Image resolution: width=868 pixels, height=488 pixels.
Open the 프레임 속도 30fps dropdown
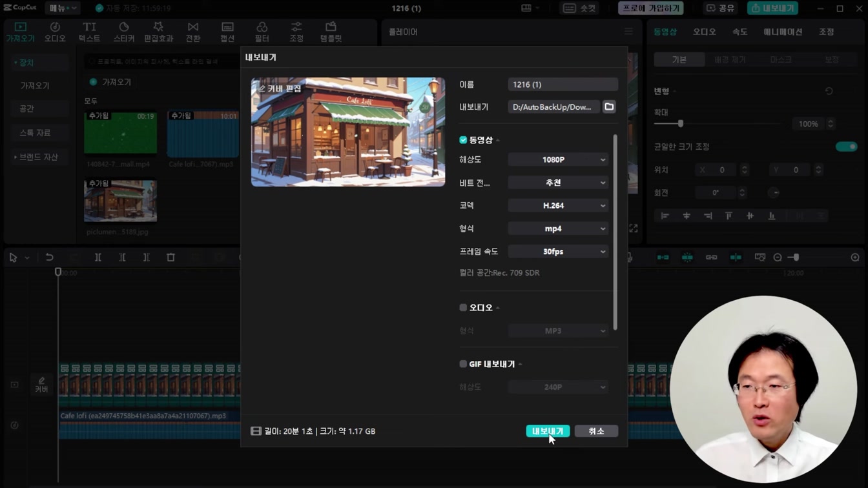(x=558, y=251)
